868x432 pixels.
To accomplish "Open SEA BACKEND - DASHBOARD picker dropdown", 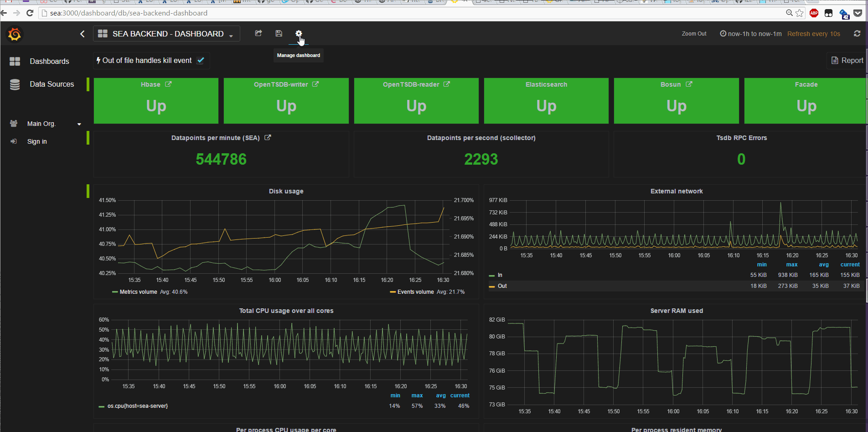I will click(166, 34).
